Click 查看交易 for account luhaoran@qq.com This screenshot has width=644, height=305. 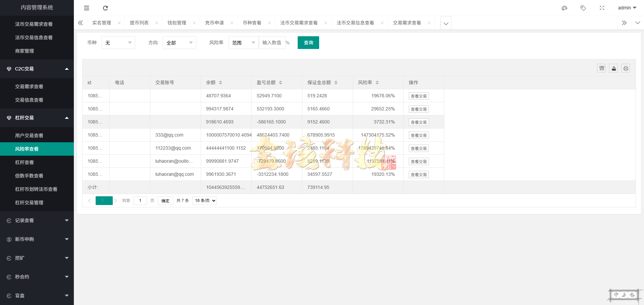[x=418, y=174]
